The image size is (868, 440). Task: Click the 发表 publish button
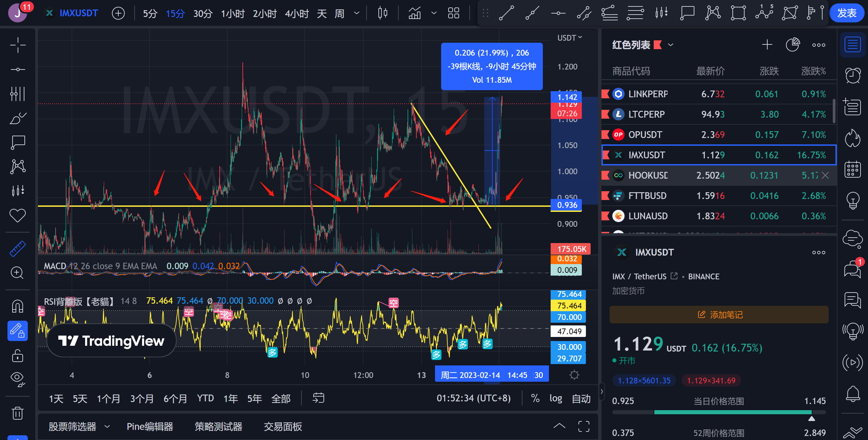[x=847, y=13]
